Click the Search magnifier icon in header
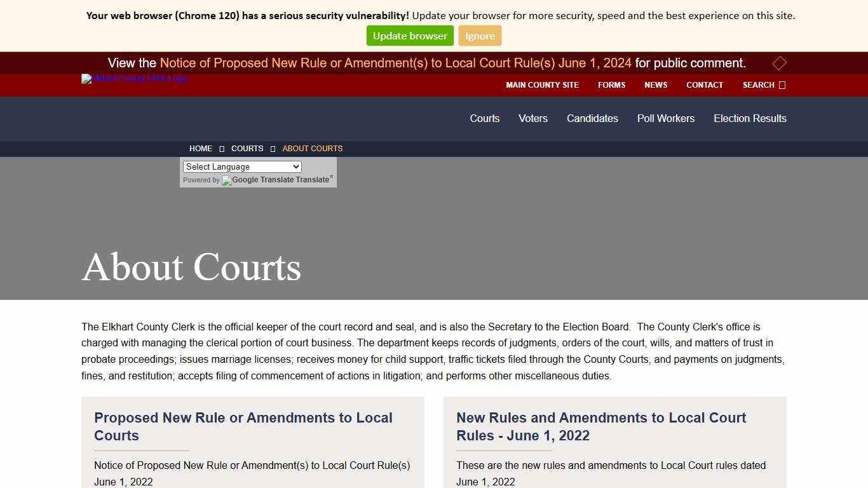 click(782, 85)
